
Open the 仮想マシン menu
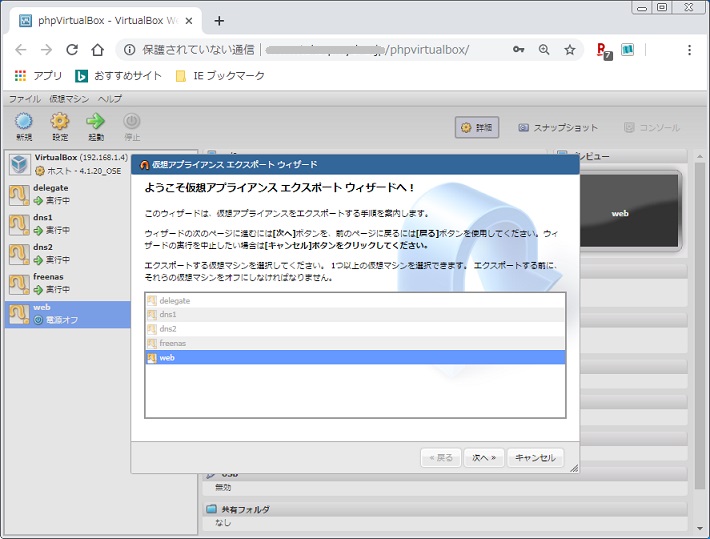click(x=69, y=99)
